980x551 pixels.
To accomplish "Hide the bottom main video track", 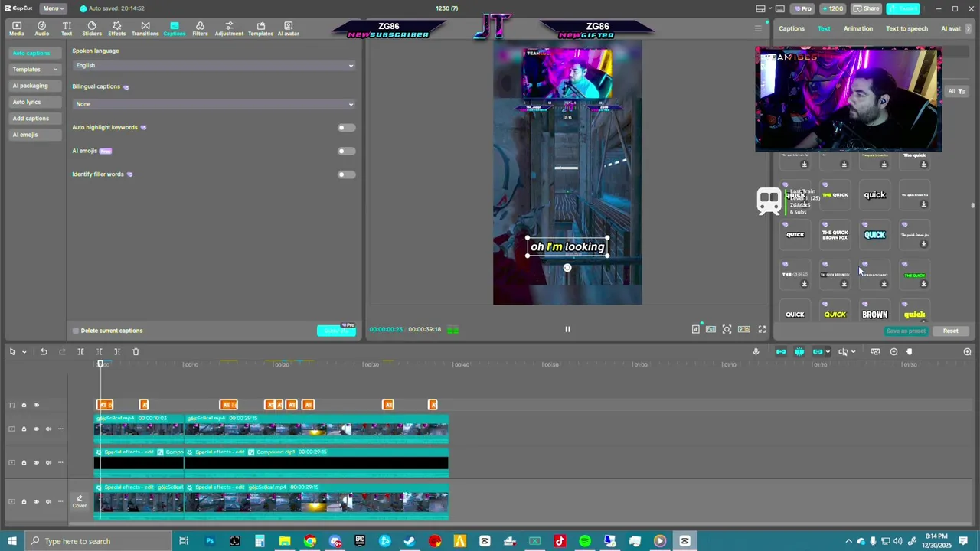I will click(36, 501).
